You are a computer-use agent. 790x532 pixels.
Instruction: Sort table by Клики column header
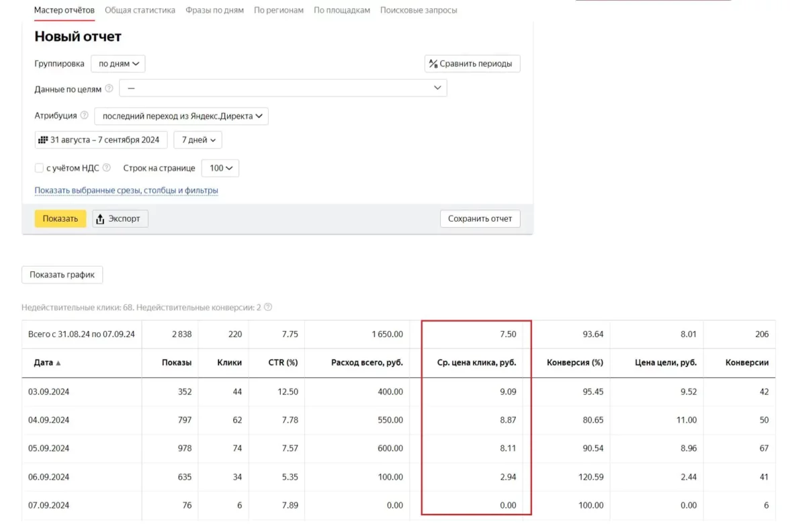click(229, 363)
